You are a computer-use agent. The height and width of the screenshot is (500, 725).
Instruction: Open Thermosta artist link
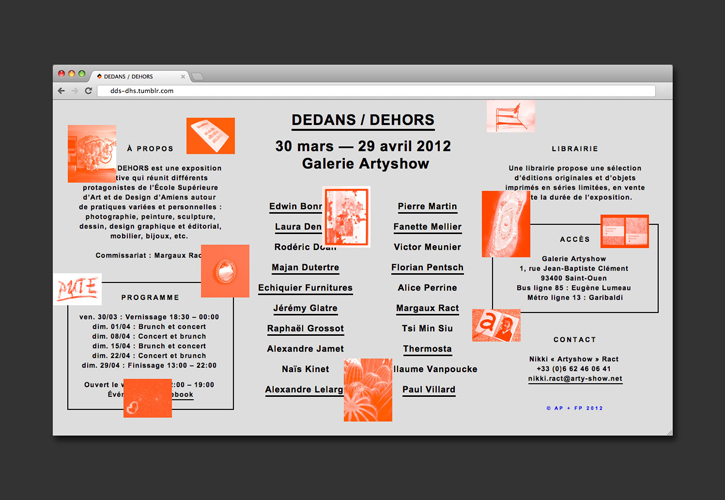[x=427, y=349]
